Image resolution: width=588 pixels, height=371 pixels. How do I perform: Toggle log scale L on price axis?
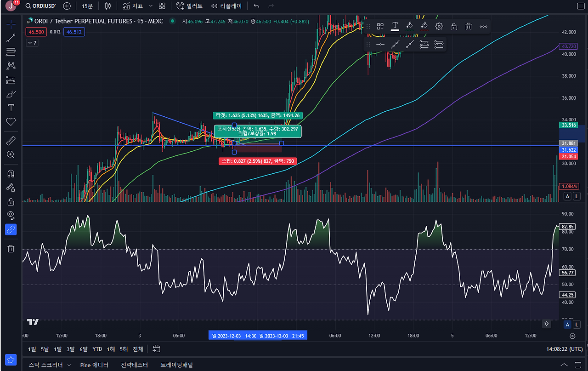tap(577, 196)
